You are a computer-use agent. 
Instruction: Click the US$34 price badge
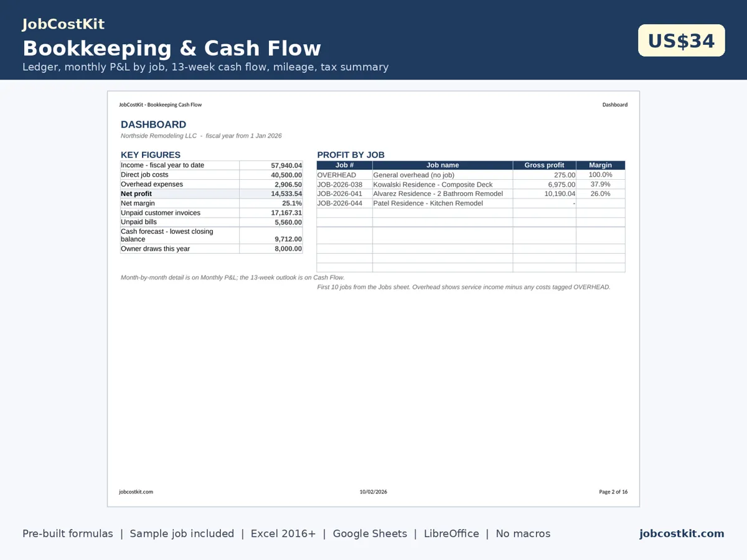point(682,41)
